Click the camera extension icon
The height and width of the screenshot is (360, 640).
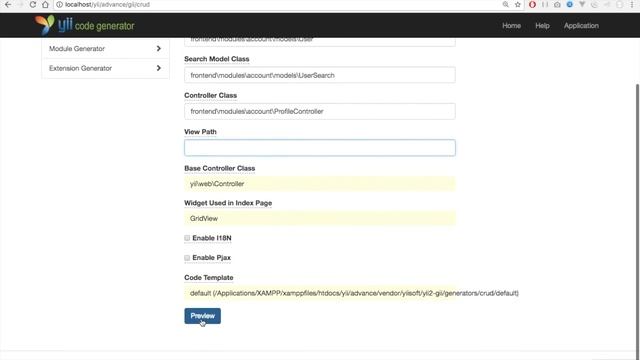click(x=557, y=4)
